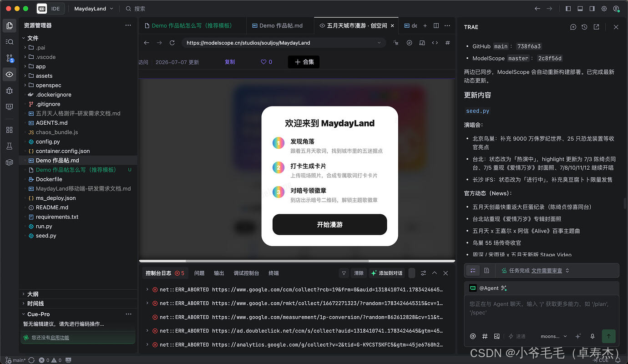The width and height of the screenshot is (628, 364).
Task: Click the browser preview reload icon
Action: pos(172,43)
